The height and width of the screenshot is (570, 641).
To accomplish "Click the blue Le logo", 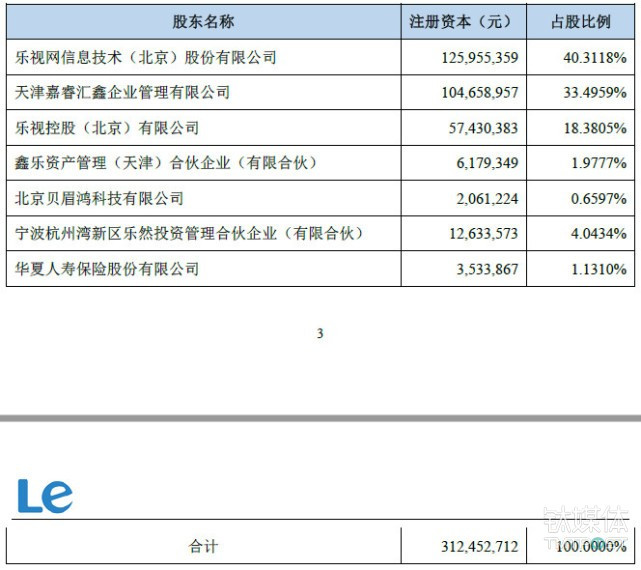I will click(45, 496).
